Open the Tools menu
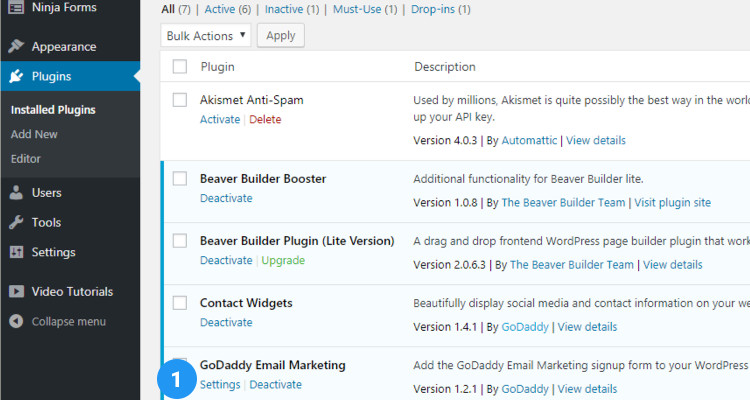Image resolution: width=750 pixels, height=400 pixels. (46, 222)
